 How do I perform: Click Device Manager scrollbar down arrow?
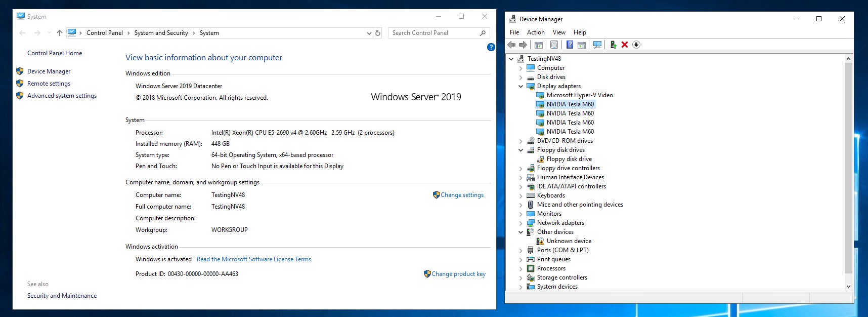(x=848, y=287)
